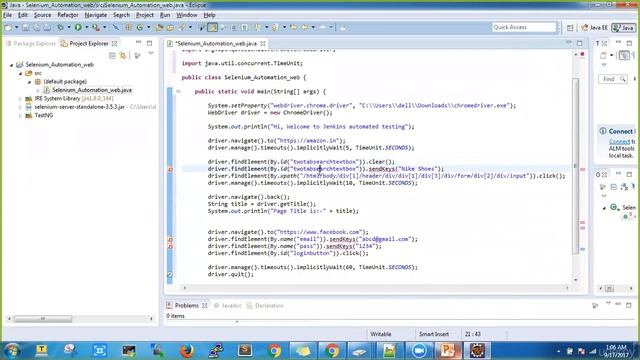Open dropdown arrow beside Run Last Tool
Viewport: 640px width, 360px height.
[x=104, y=27]
